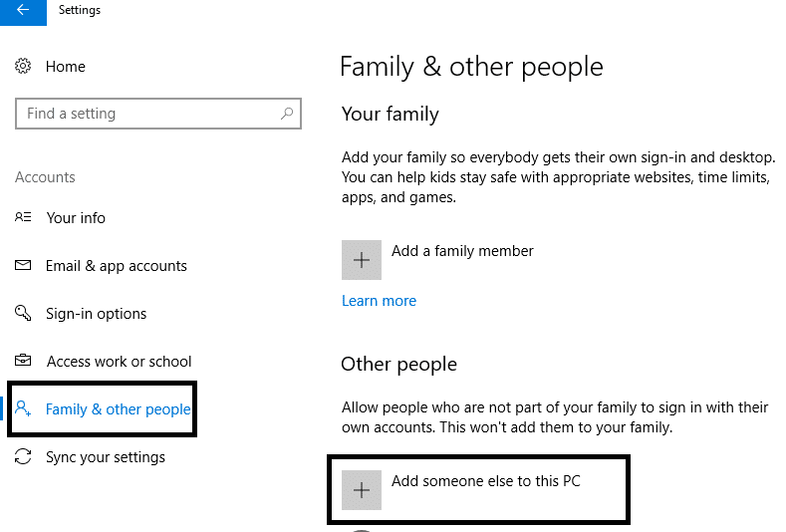The width and height of the screenshot is (786, 532).
Task: Click the Your info person icon
Action: (x=24, y=218)
